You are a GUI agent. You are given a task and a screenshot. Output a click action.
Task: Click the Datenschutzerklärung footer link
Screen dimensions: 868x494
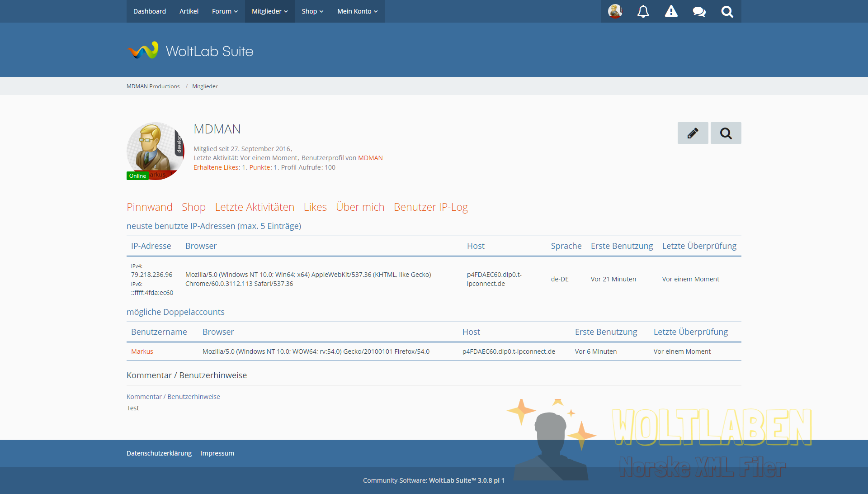coord(159,453)
